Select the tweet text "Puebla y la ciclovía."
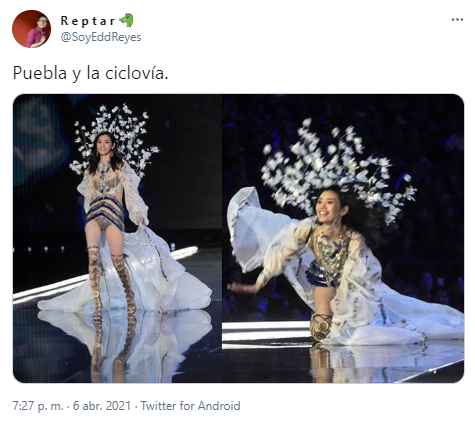The height and width of the screenshot is (423, 475). click(90, 73)
